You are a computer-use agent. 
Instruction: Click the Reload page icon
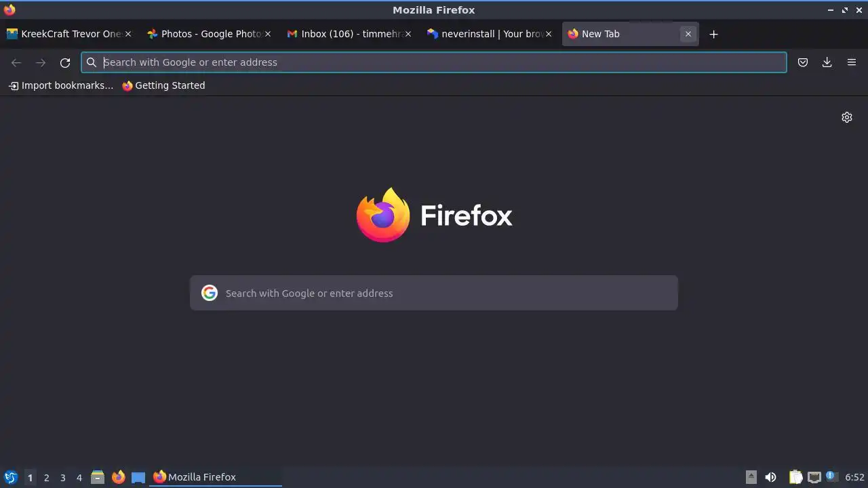point(65,62)
